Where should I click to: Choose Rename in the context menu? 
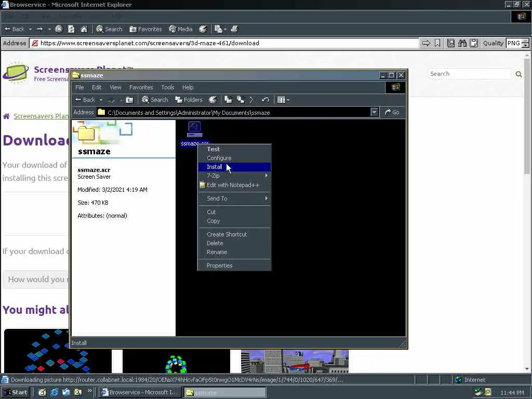234,252
